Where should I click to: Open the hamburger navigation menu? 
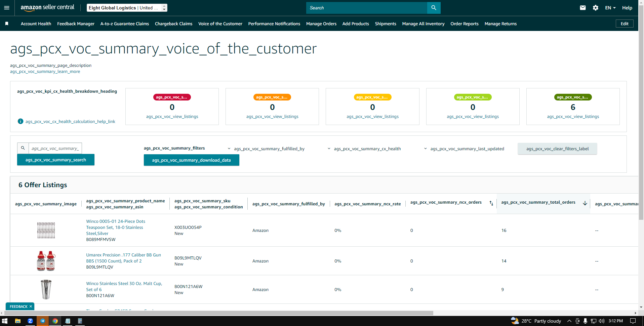click(x=7, y=8)
